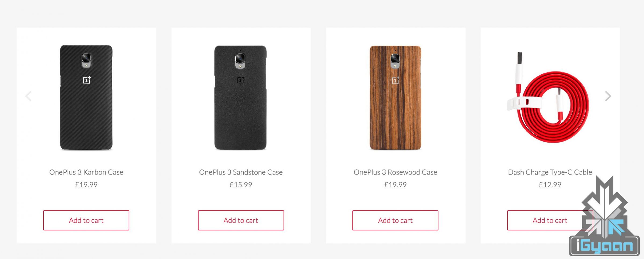Add OnePlus 3 Sandstone Case to cart
644x259 pixels.
(x=241, y=220)
